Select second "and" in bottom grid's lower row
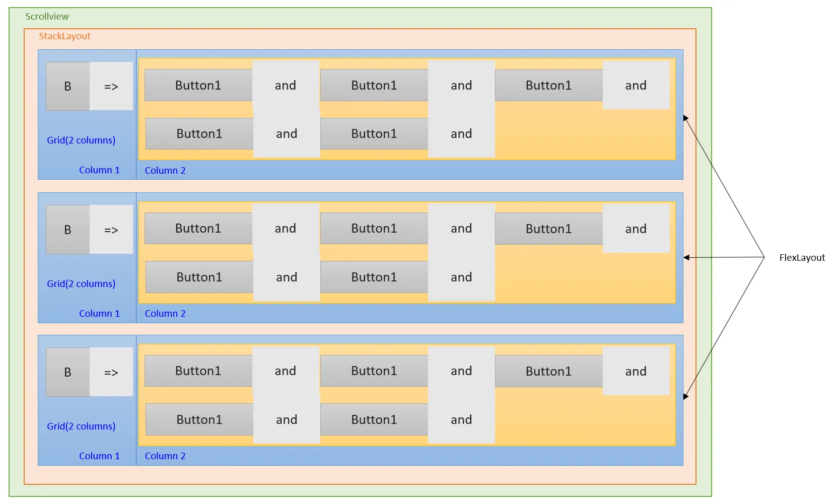The width and height of the screenshot is (835, 504). [x=461, y=419]
